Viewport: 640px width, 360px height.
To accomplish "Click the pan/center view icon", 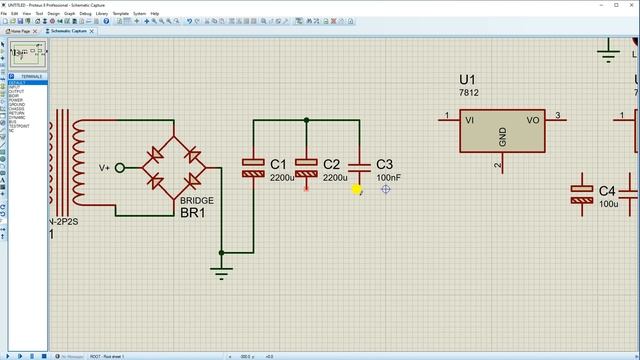I will [x=147, y=21].
